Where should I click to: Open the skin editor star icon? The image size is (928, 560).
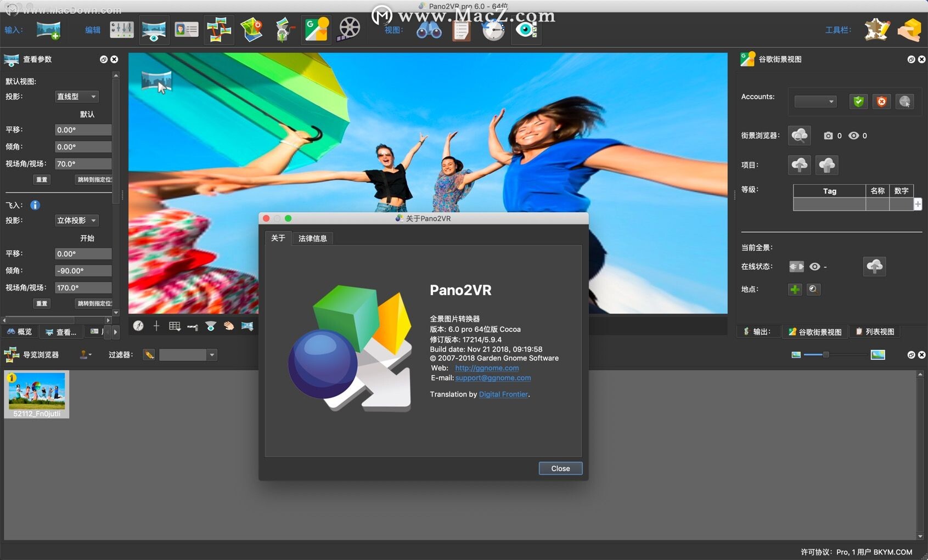pos(876,30)
